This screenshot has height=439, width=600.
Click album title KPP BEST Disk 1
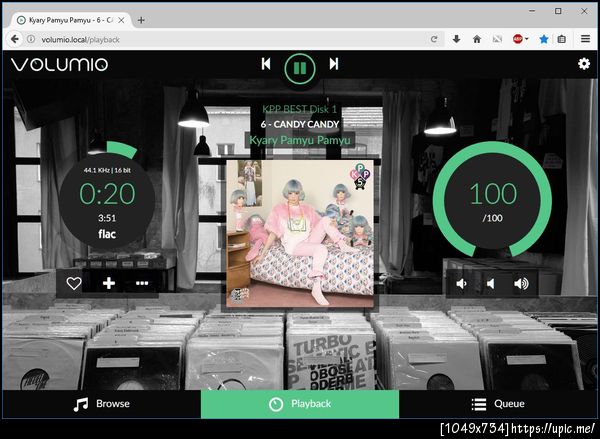(299, 109)
